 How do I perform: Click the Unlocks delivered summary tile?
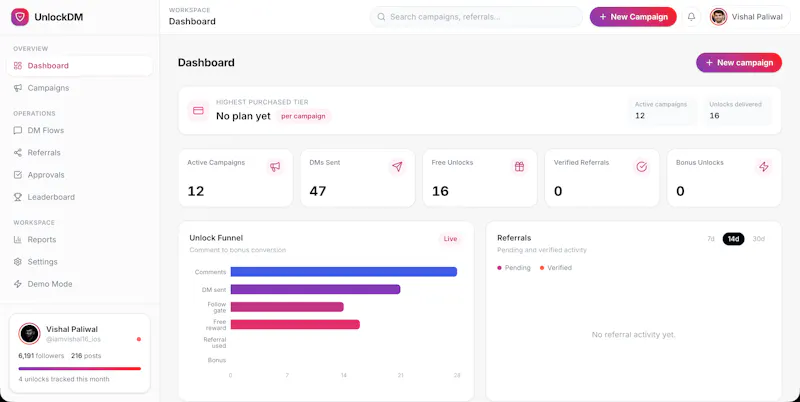[x=737, y=111]
